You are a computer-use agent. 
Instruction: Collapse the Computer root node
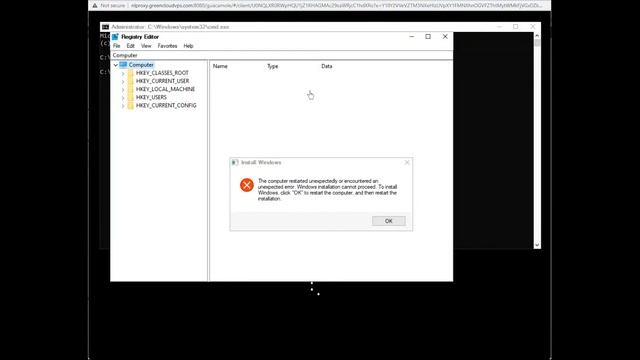tap(116, 65)
